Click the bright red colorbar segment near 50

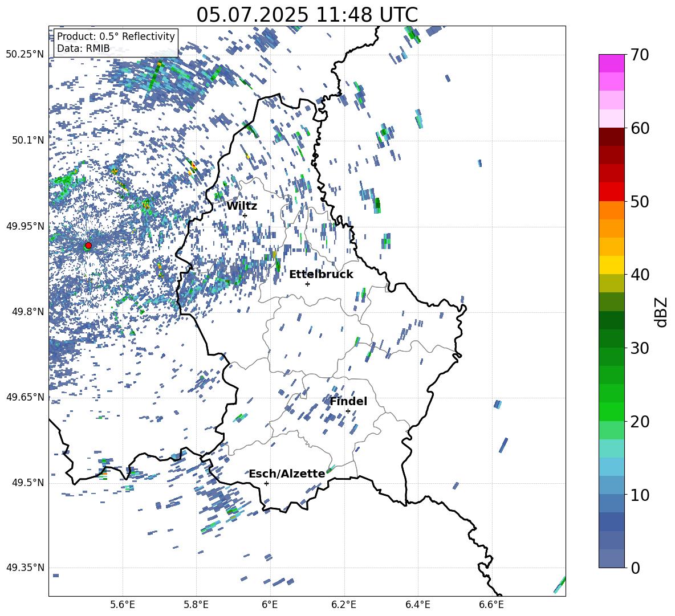[x=611, y=192]
